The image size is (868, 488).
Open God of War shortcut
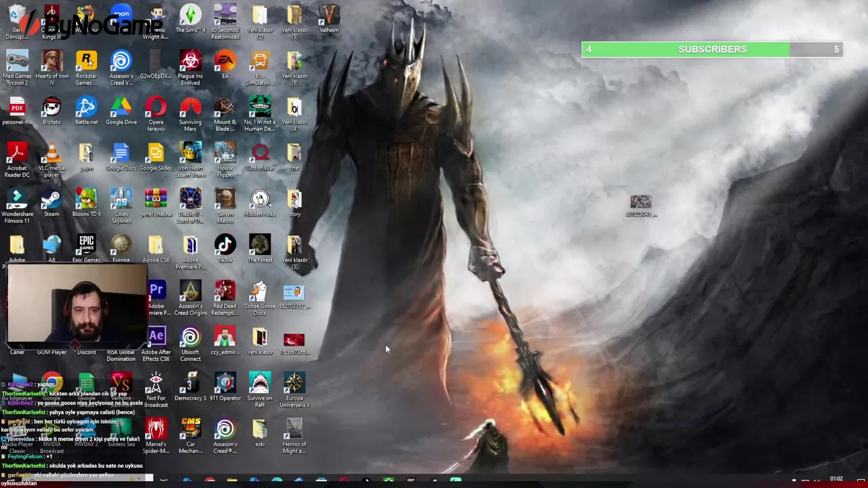260,157
